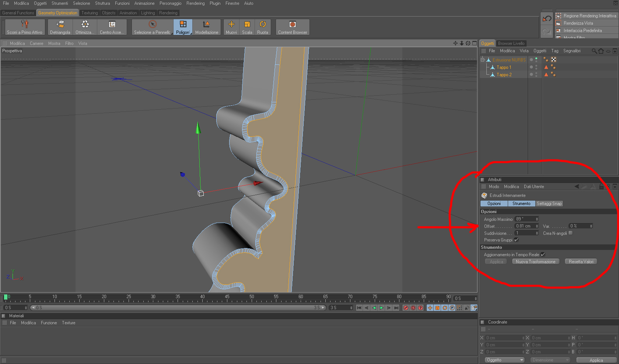
Task: Click the Suddivisione stepper arrows
Action: [x=537, y=233]
